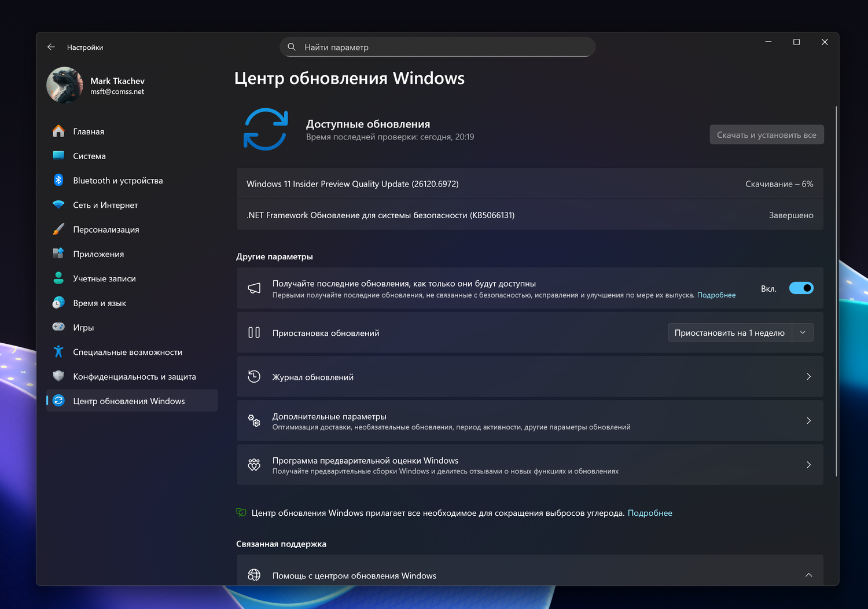Follow Подробнее link about carbon emissions
This screenshot has height=609, width=868.
point(650,513)
